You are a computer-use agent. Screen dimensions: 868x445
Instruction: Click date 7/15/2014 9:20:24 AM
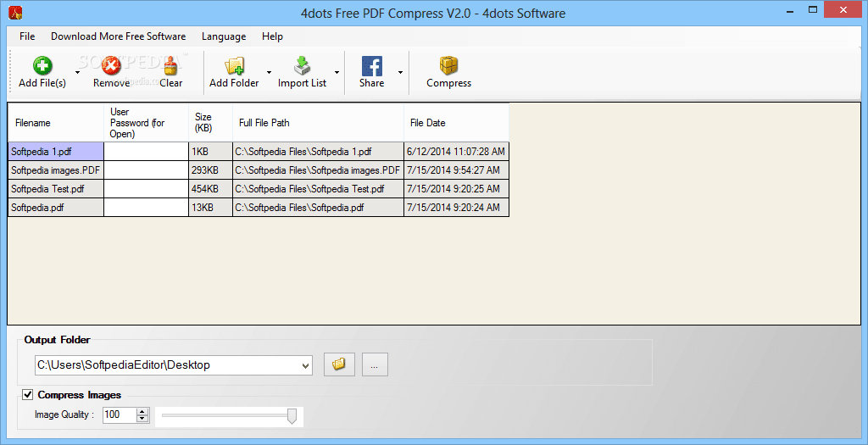point(456,208)
